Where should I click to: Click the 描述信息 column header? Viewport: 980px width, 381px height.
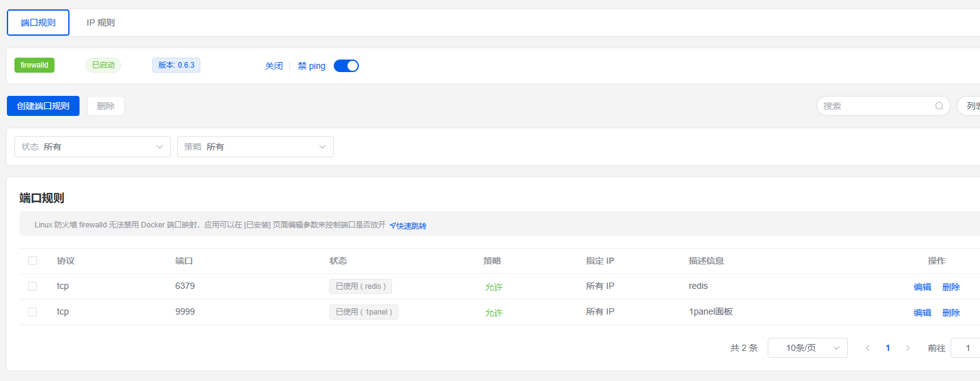pyautogui.click(x=706, y=261)
